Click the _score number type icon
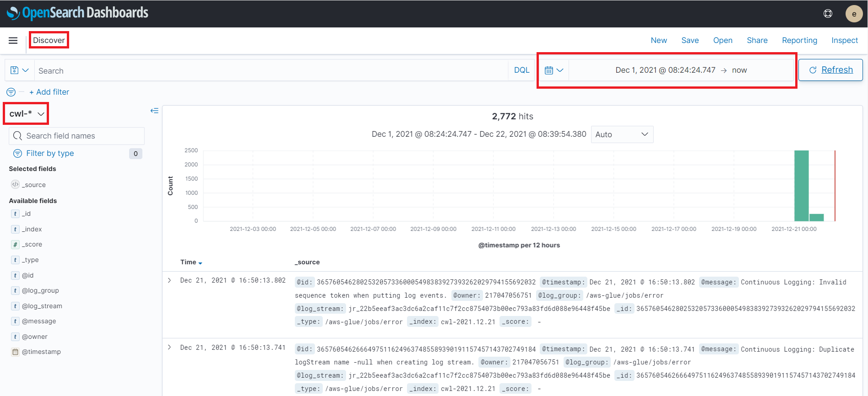Image resolution: width=868 pixels, height=396 pixels. point(15,244)
